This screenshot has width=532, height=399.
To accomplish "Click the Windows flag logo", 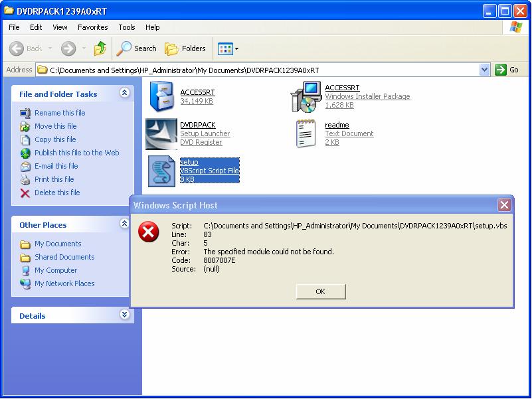I will pos(515,27).
